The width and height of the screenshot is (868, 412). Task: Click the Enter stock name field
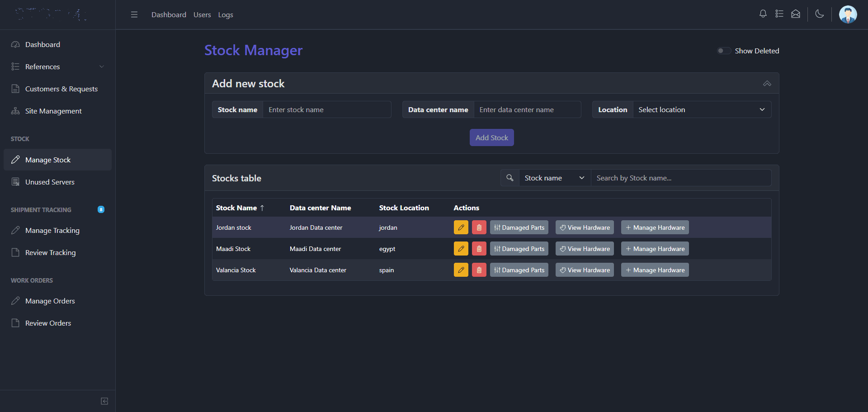tap(327, 109)
